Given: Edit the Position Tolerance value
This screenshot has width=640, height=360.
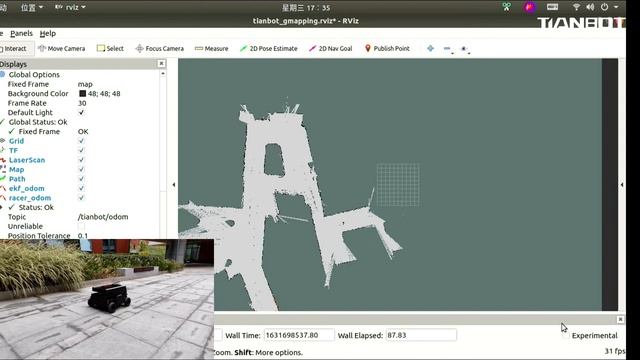Looking at the screenshot, I should 82,236.
